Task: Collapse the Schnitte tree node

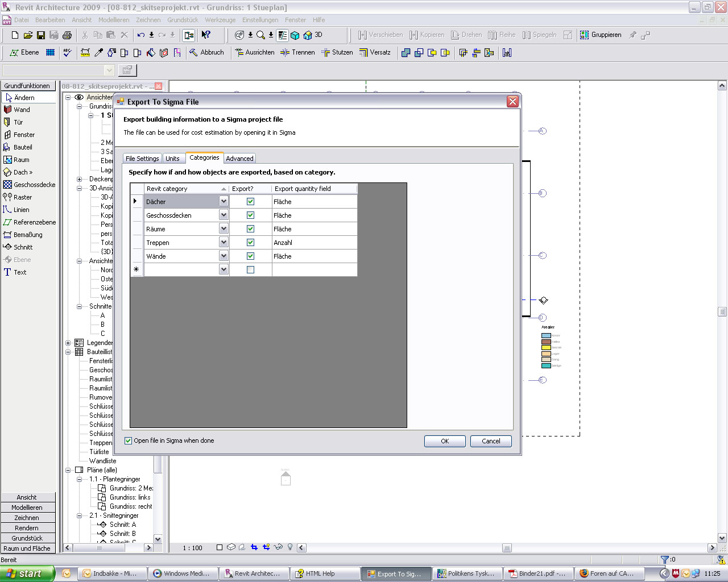Action: (x=80, y=306)
